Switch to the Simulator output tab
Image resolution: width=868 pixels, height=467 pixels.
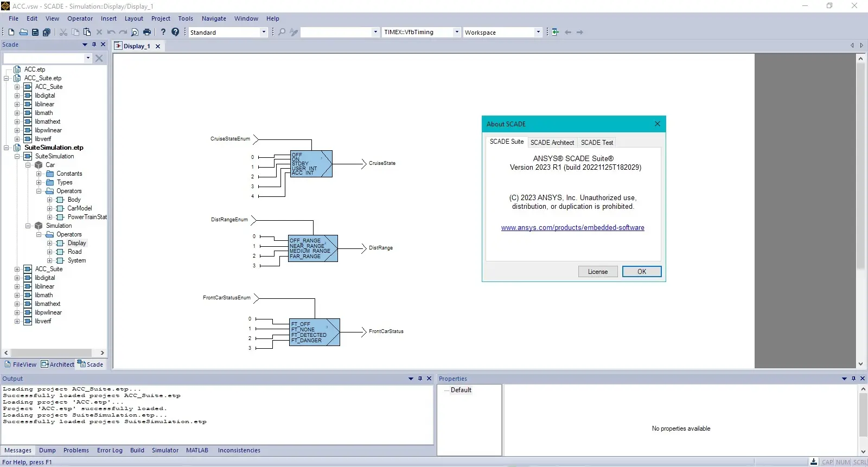[165, 450]
